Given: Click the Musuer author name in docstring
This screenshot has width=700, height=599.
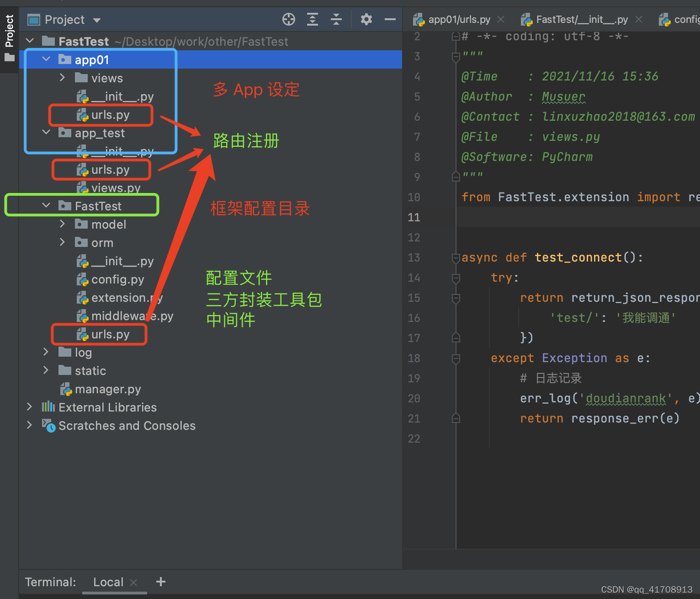Looking at the screenshot, I should [563, 96].
